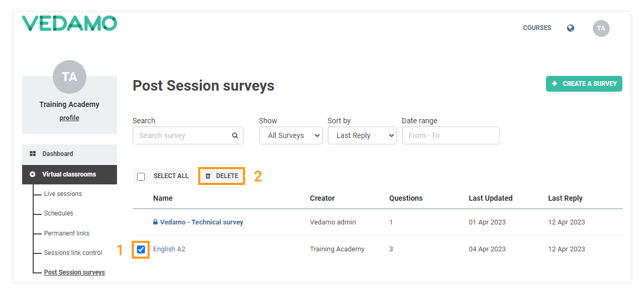Open Live sessions in the sidebar
This screenshot has width=644, height=294.
coord(63,194)
